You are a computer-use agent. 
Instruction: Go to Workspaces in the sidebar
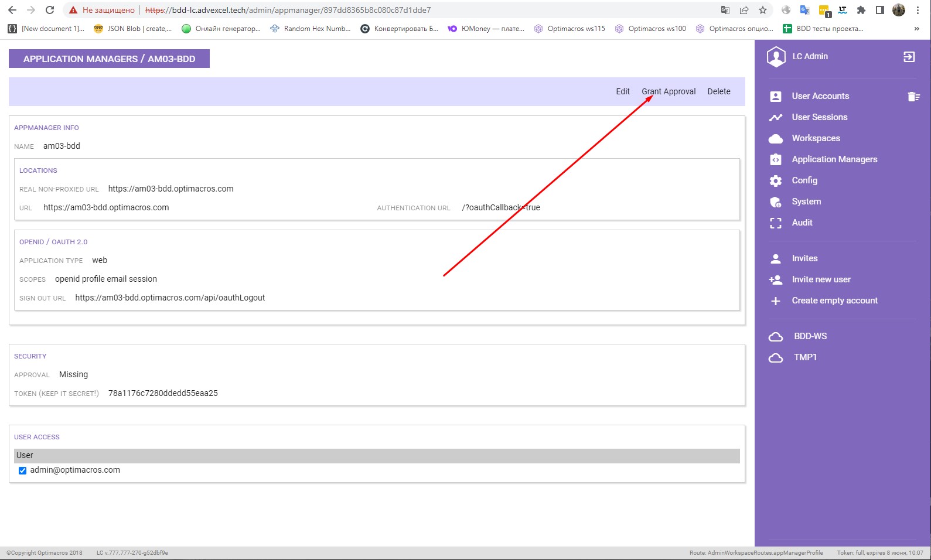(x=816, y=138)
